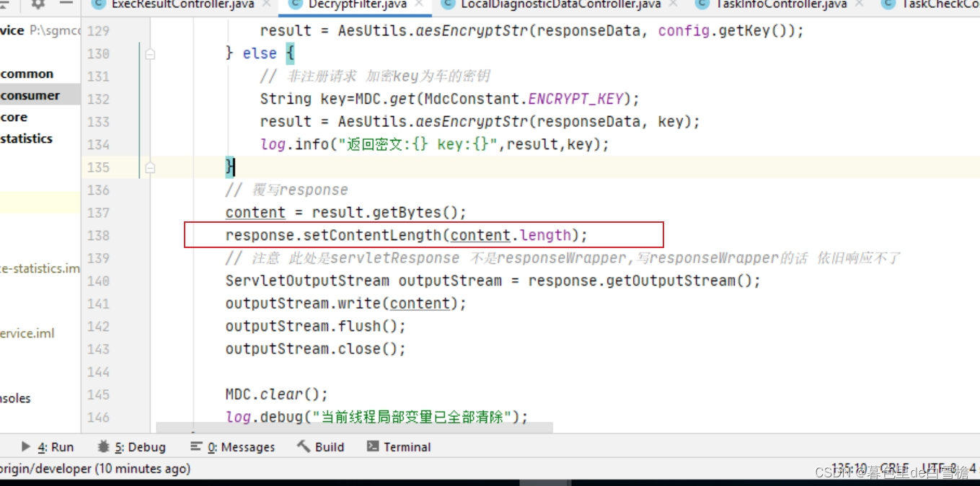Click the class icon on TaskInfoController.java tab
Viewport: 980px width, 486px height.
click(x=702, y=4)
